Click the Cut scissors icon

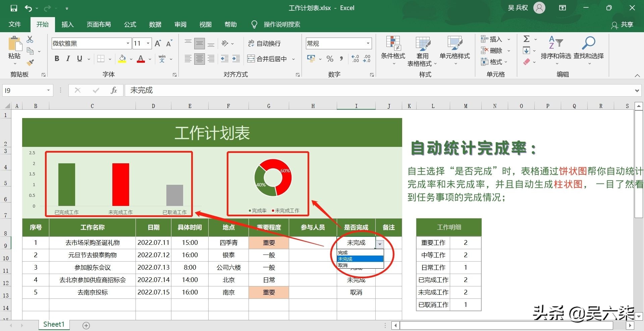pos(30,39)
